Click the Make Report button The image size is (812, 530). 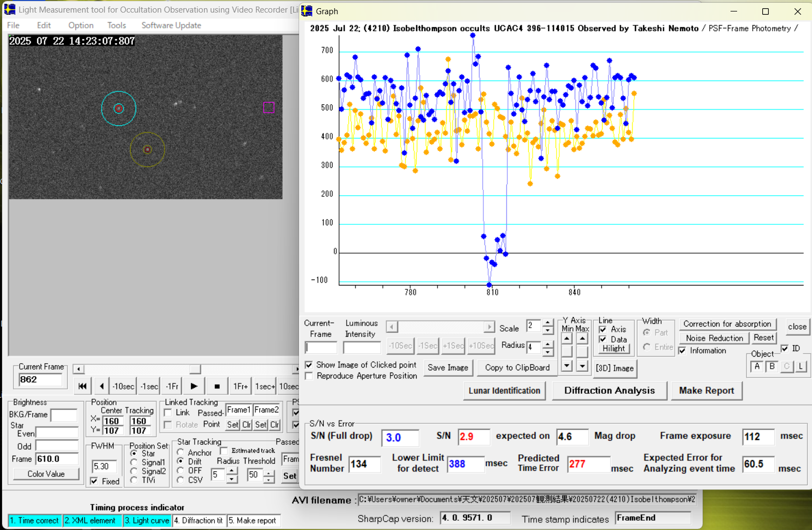click(x=706, y=391)
